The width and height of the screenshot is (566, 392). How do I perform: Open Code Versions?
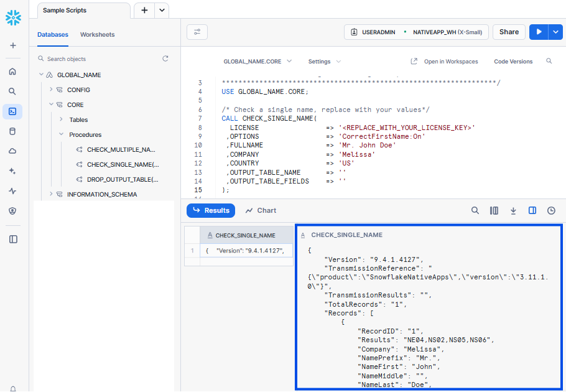[x=513, y=62]
